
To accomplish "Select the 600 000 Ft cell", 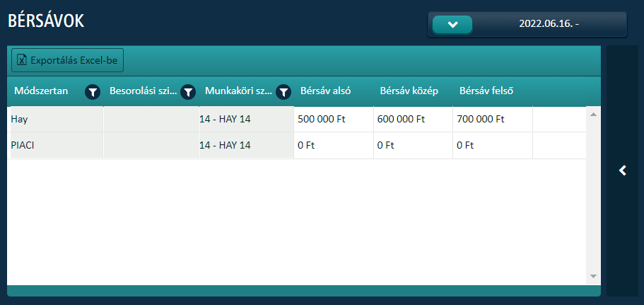I will [x=413, y=119].
